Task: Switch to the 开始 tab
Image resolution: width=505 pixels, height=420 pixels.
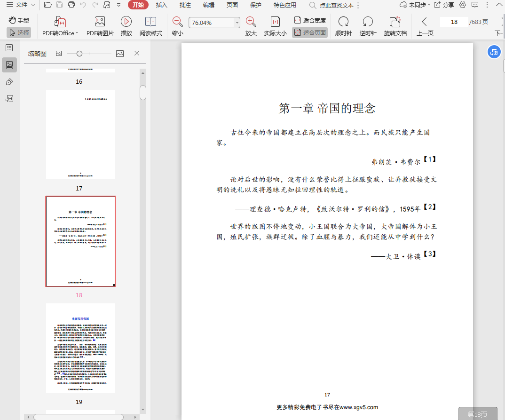Action: click(138, 5)
